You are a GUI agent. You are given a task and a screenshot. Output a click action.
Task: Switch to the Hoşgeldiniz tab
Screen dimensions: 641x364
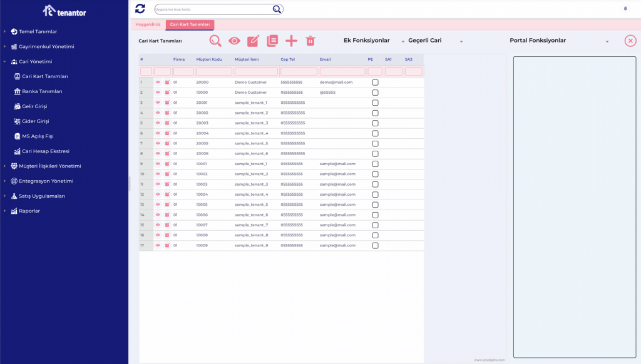[x=148, y=24]
